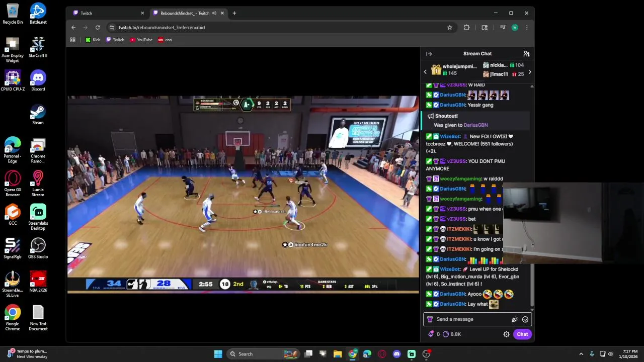Close the first Twitch tab
The image size is (644, 362).
142,13
